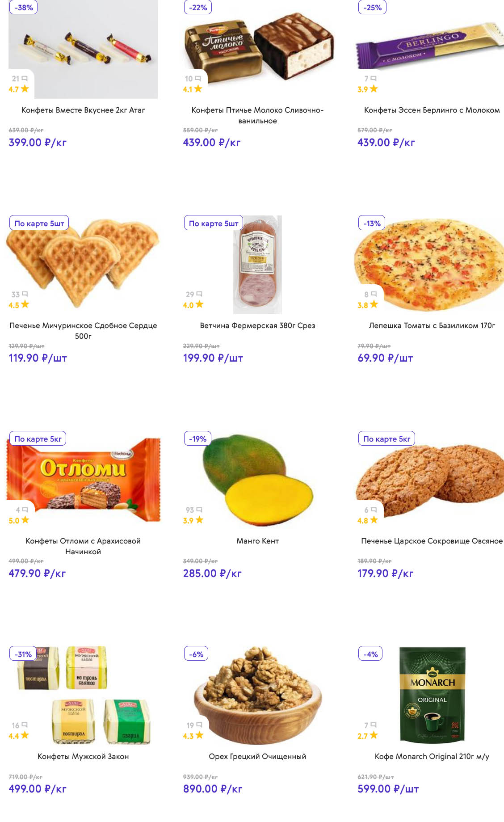Image resolution: width=504 pixels, height=822 pixels.
Task: Click the Monarch Original coffee package image
Action: (432, 693)
